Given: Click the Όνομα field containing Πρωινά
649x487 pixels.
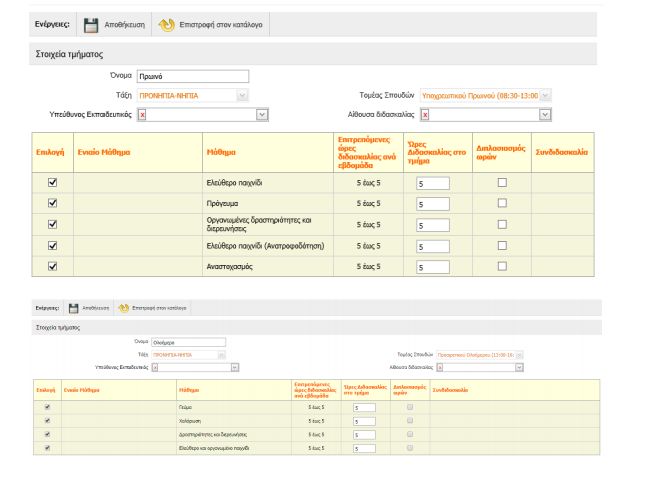Looking at the screenshot, I should click(x=192, y=76).
